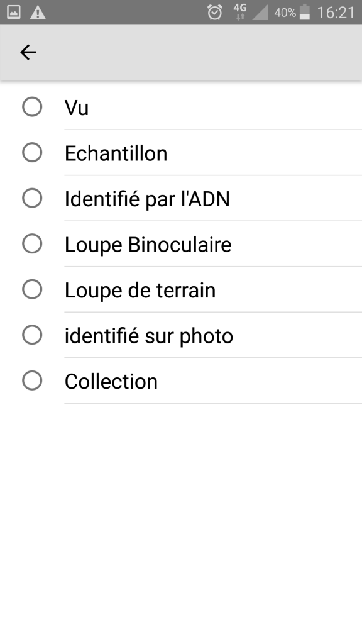Select the Echantillon radio button
This screenshot has width=362, height=644.
pyautogui.click(x=32, y=152)
